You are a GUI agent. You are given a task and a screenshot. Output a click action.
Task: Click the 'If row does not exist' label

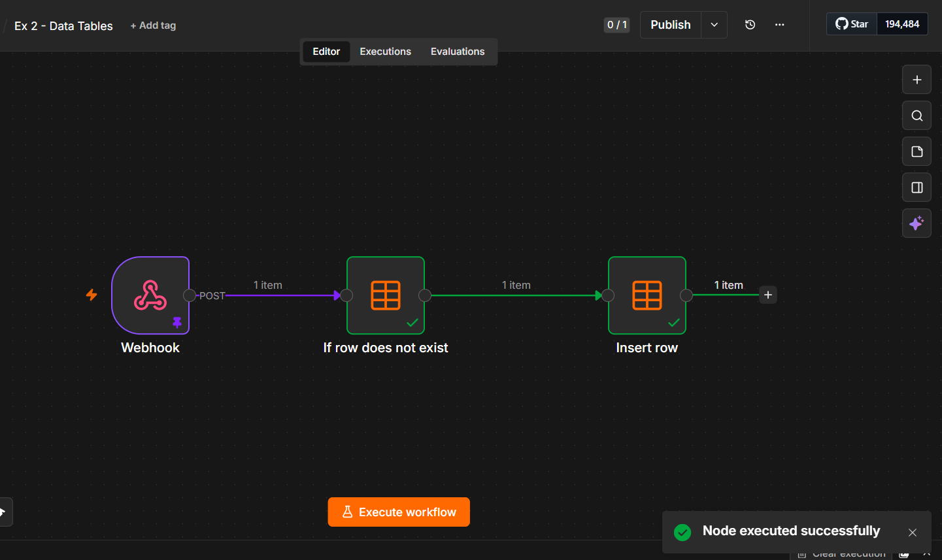[386, 348]
